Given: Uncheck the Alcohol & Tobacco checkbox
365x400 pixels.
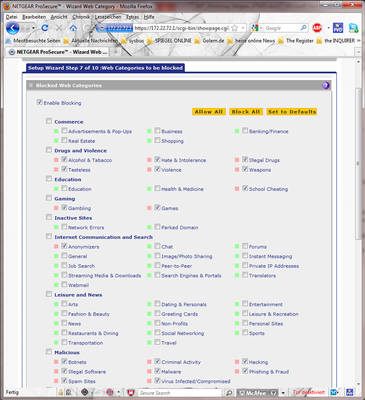Looking at the screenshot, I should coord(64,160).
